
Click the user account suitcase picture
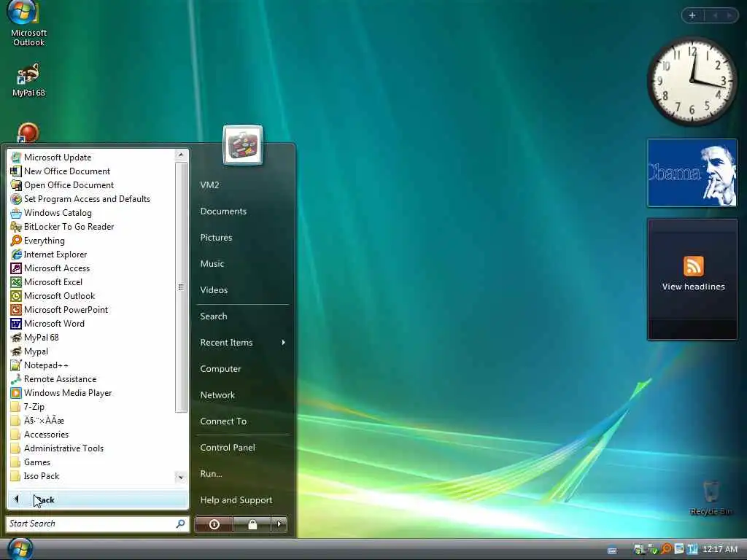tap(242, 145)
